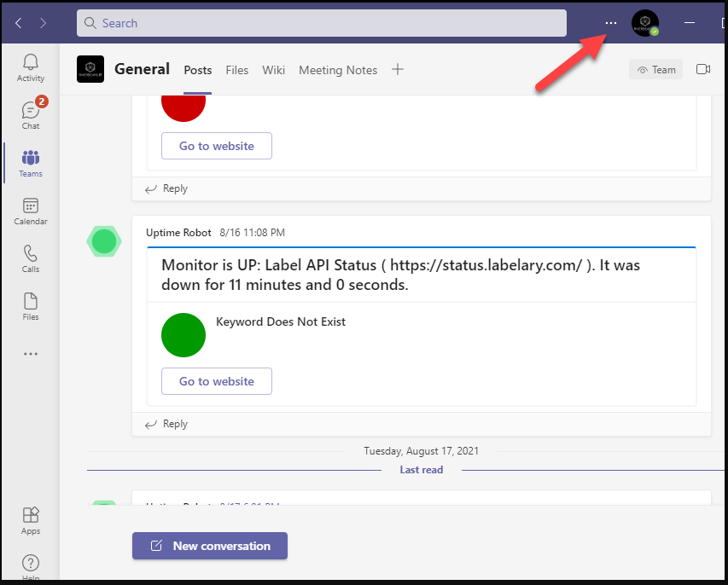Open the Meeting Notes tab
Viewport: 728px width, 585px height.
tap(337, 70)
